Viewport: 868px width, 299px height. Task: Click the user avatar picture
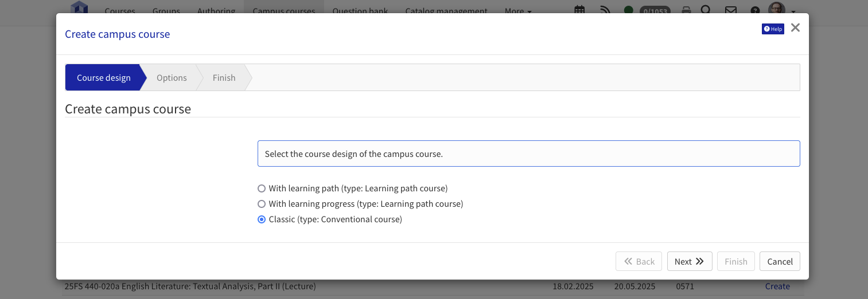point(776,9)
